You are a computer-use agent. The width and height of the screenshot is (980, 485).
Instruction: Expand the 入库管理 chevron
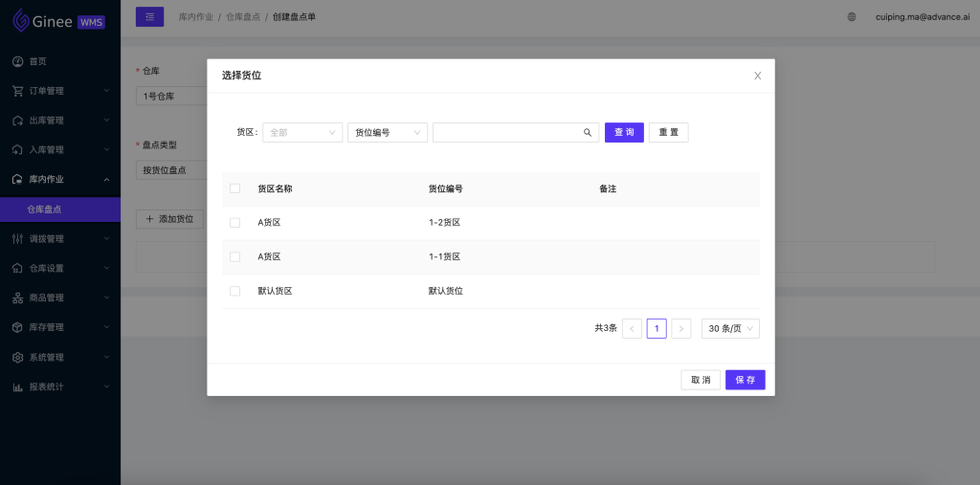click(x=106, y=149)
